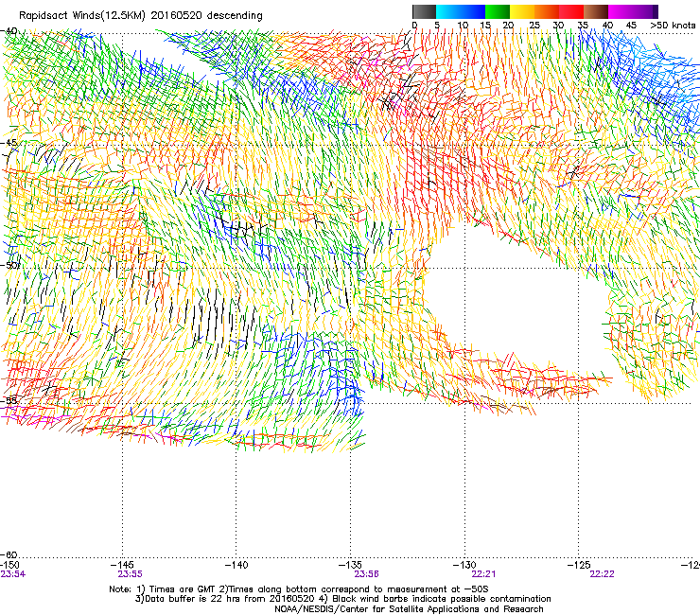Click the 22:22 measurement time
The width and height of the screenshot is (700, 615).
[x=602, y=574]
